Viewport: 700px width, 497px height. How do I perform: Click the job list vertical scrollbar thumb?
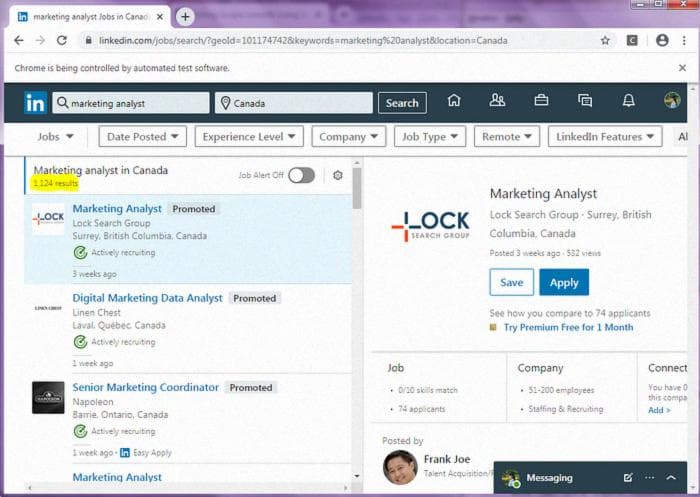point(357,188)
